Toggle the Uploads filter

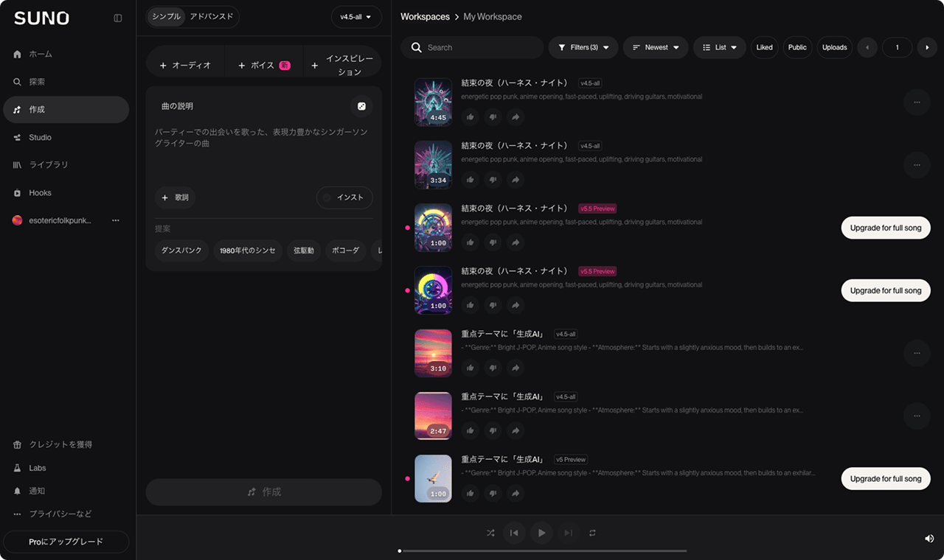pyautogui.click(x=834, y=47)
